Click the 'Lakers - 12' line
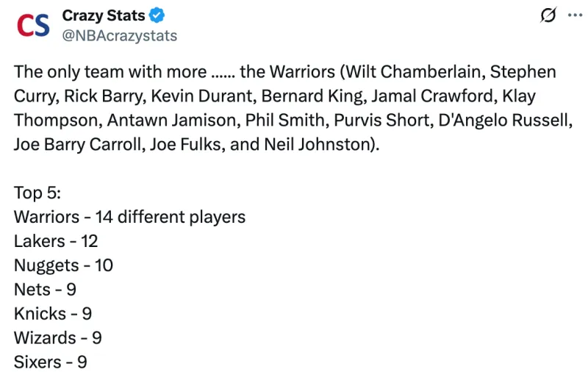 point(56,241)
